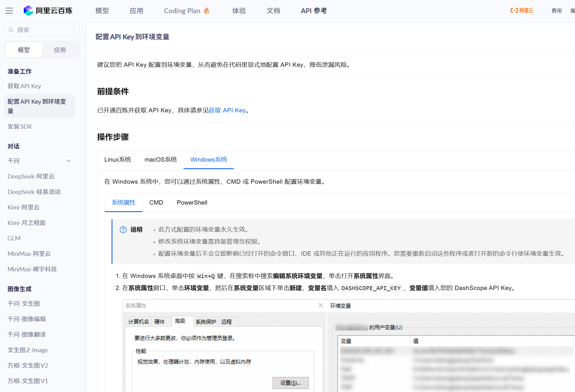This screenshot has height=392, width=575.
Task: Click the 说明 question mark icon
Action: click(x=123, y=230)
